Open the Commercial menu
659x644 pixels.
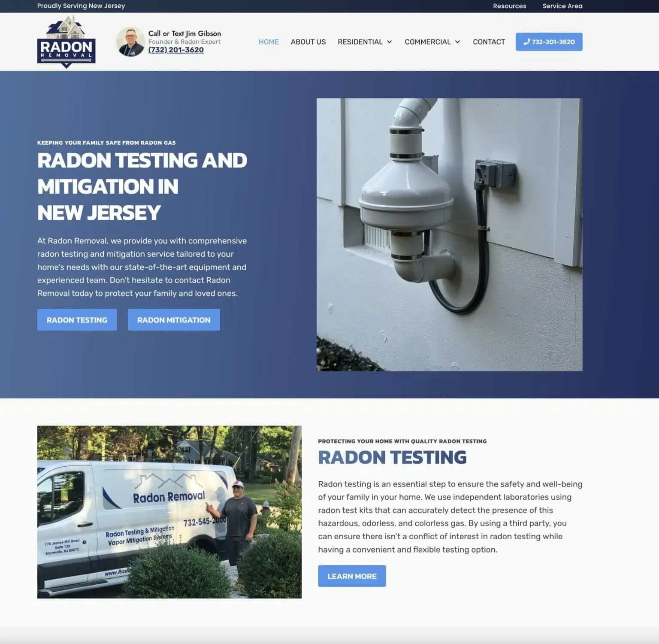(427, 42)
